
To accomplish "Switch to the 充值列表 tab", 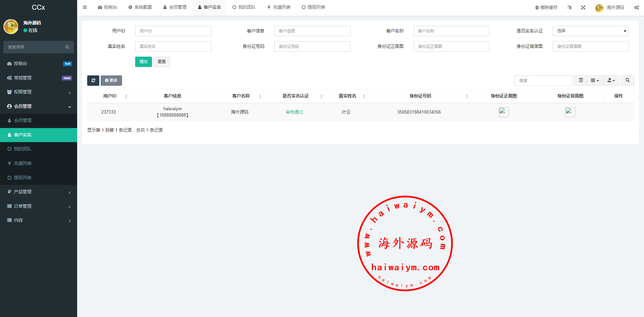I will 279,7.
